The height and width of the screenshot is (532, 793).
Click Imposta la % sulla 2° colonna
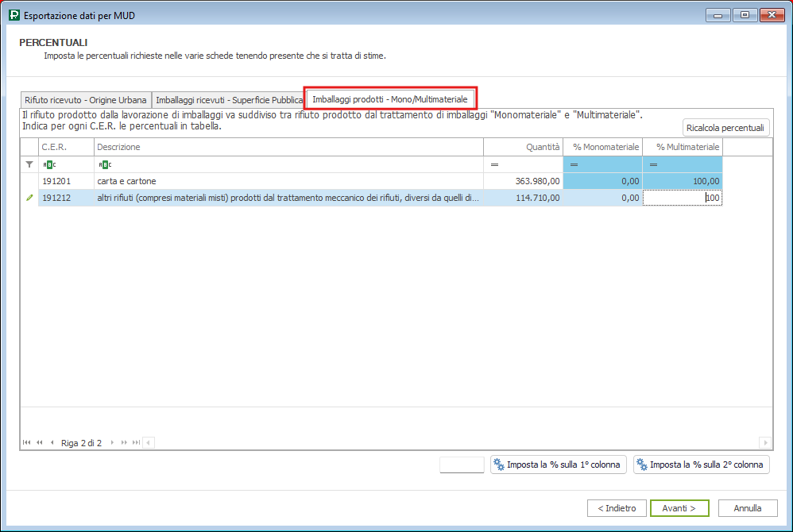coord(702,465)
